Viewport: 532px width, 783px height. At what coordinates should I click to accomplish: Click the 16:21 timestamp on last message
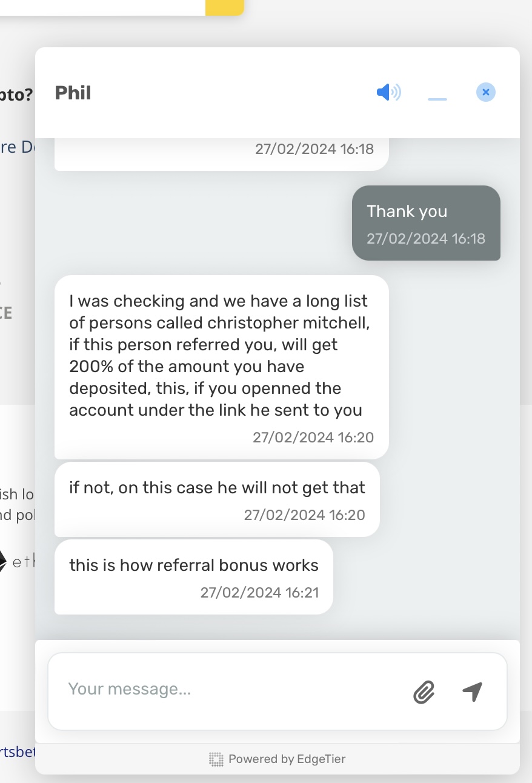click(x=259, y=592)
